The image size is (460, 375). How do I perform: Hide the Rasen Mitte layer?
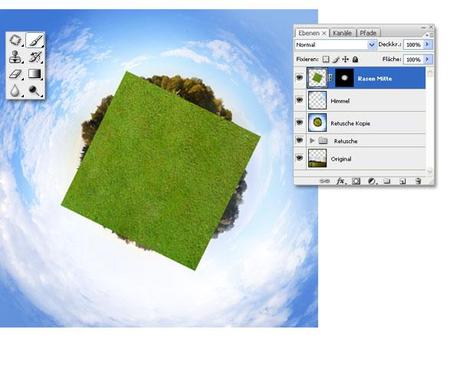click(300, 78)
